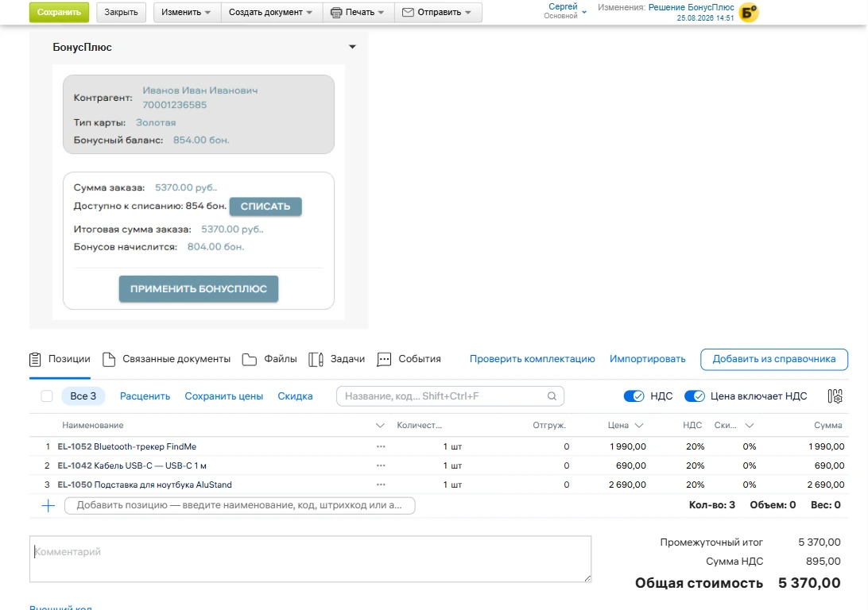
Task: Open three-dots menu for Подставка AluStand row
Action: point(381,485)
